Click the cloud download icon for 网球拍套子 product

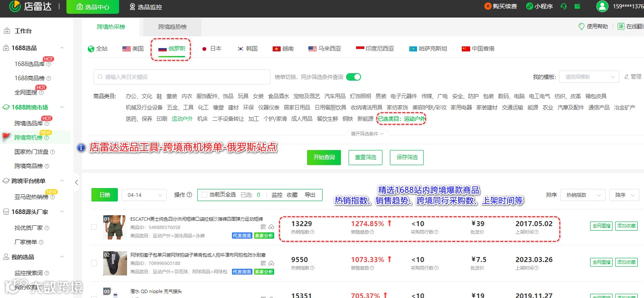point(271,263)
